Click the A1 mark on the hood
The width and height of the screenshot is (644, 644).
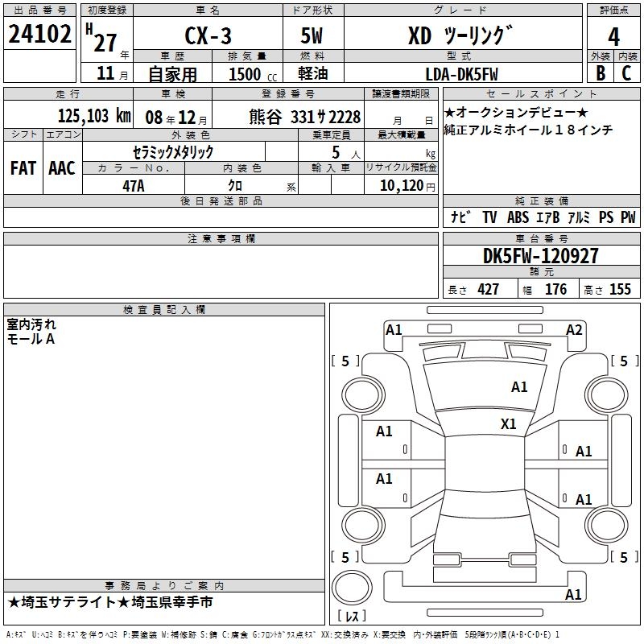(x=519, y=387)
